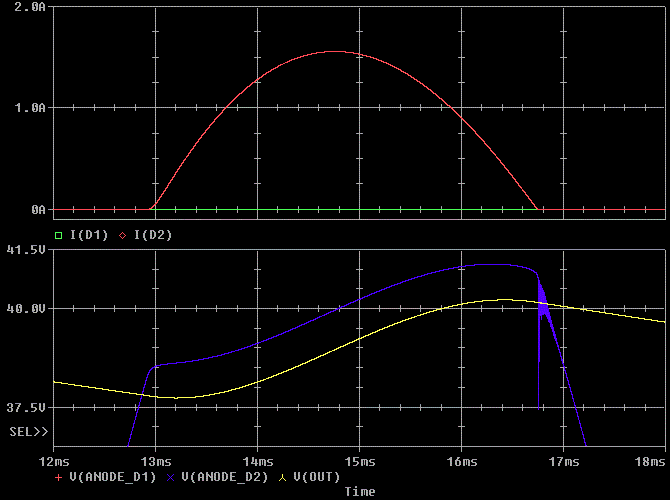This screenshot has width=670, height=500.
Task: Click the green square marker for I(D1)
Action: coord(58,235)
